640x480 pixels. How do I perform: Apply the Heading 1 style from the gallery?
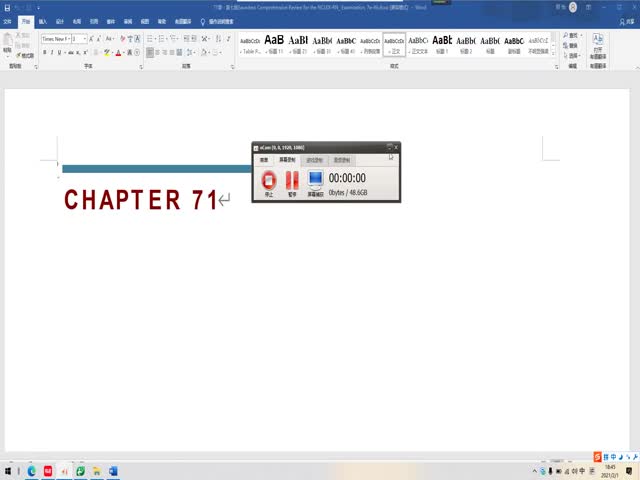coord(441,44)
